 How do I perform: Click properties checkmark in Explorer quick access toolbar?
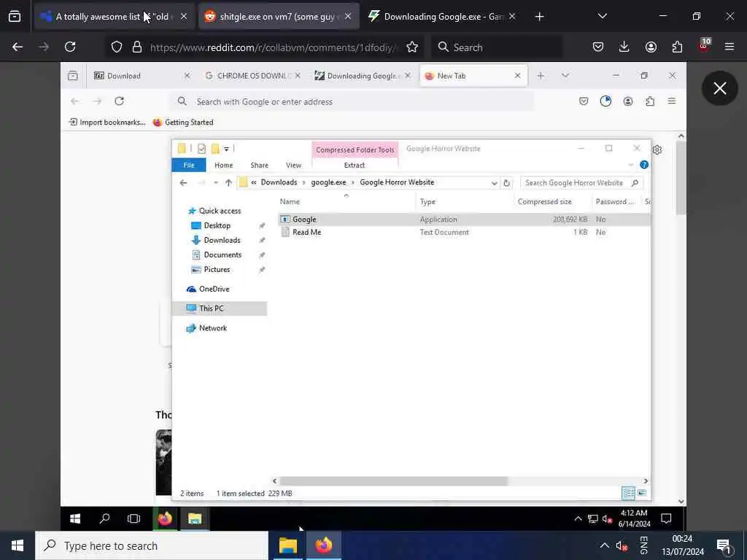[x=201, y=149]
